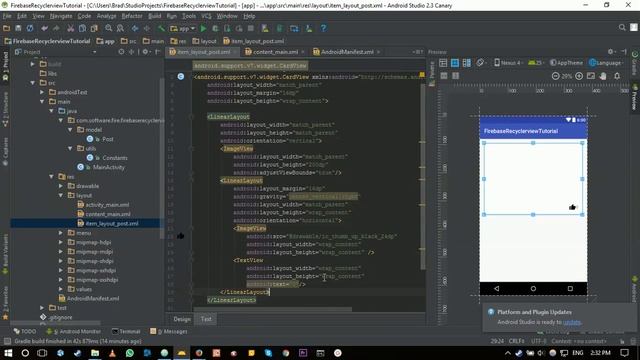Open the AppTheme selector

(x=566, y=63)
